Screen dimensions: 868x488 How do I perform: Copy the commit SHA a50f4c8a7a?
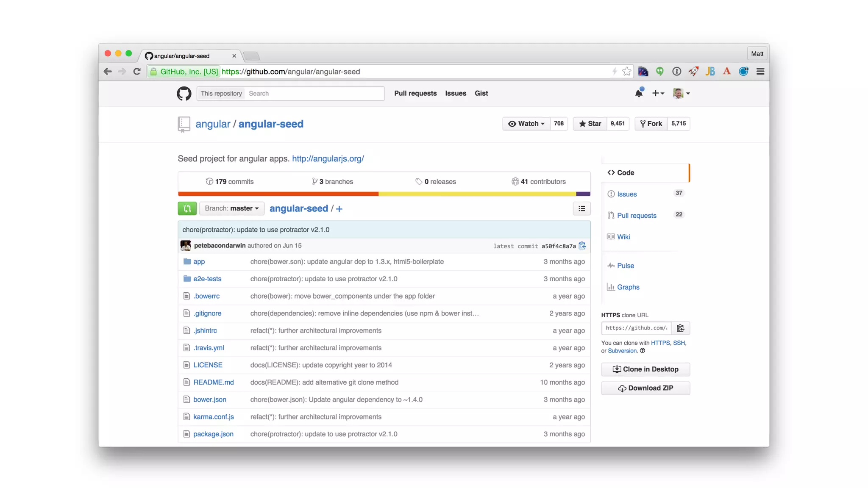tap(582, 246)
